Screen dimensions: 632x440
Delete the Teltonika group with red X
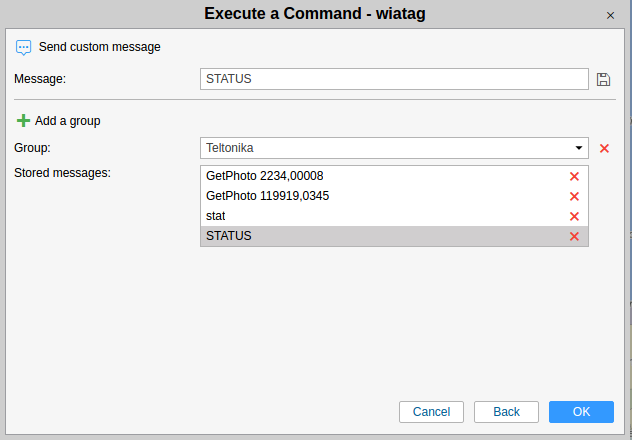pyautogui.click(x=604, y=148)
